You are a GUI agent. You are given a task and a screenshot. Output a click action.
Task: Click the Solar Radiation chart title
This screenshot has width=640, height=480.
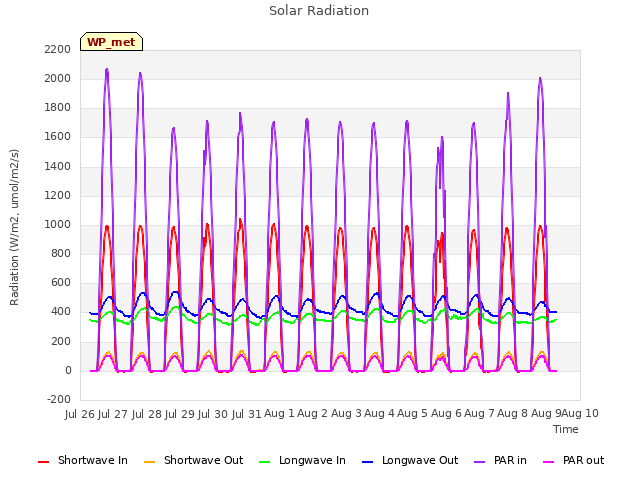[319, 11]
